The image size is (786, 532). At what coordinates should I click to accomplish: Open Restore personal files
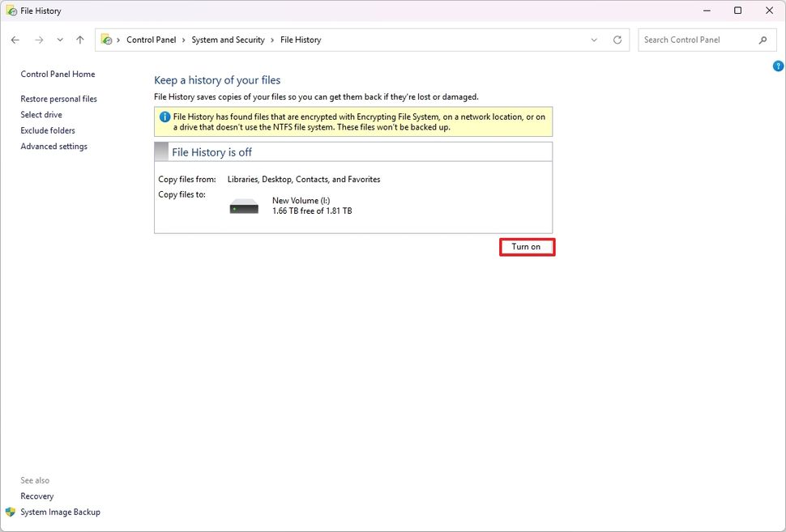pos(58,98)
